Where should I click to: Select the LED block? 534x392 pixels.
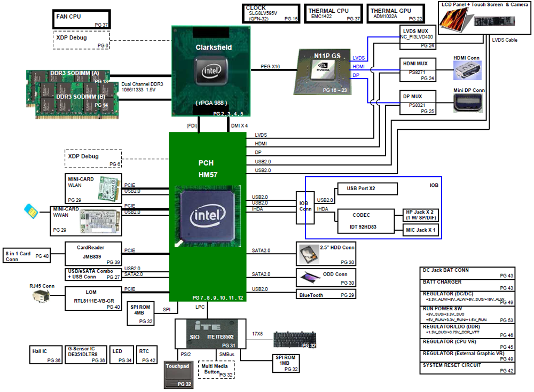[122, 355]
